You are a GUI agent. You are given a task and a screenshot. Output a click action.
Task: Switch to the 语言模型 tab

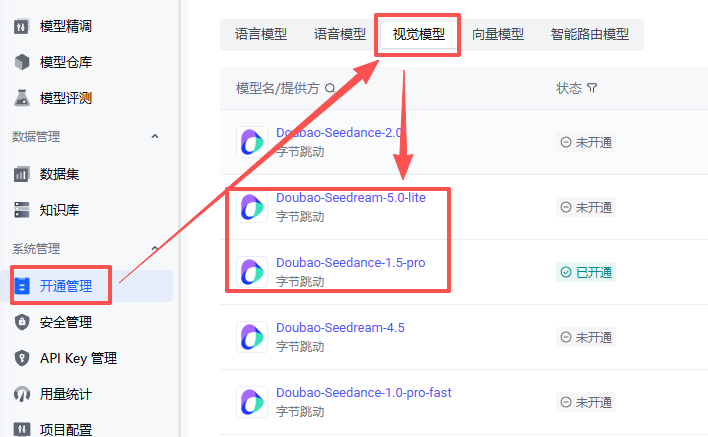coord(261,34)
